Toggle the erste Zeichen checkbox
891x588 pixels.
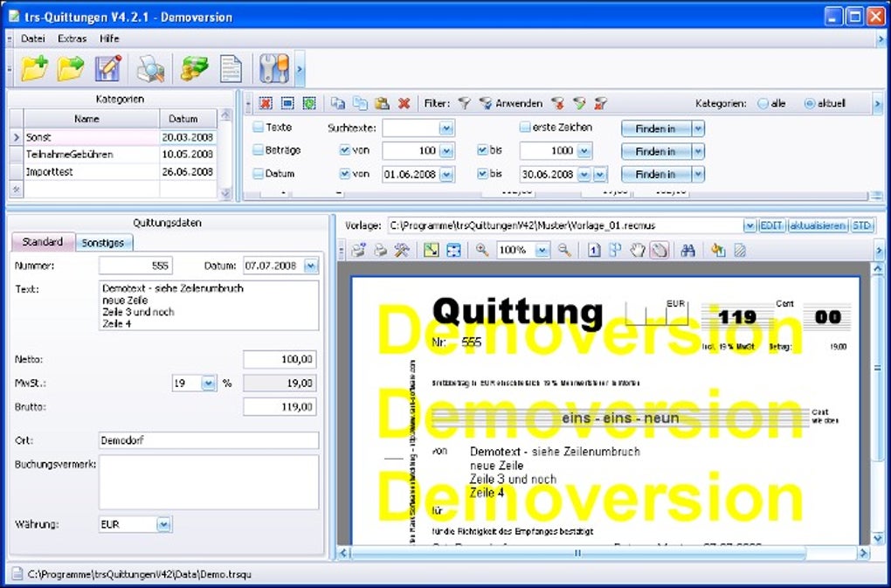(525, 128)
